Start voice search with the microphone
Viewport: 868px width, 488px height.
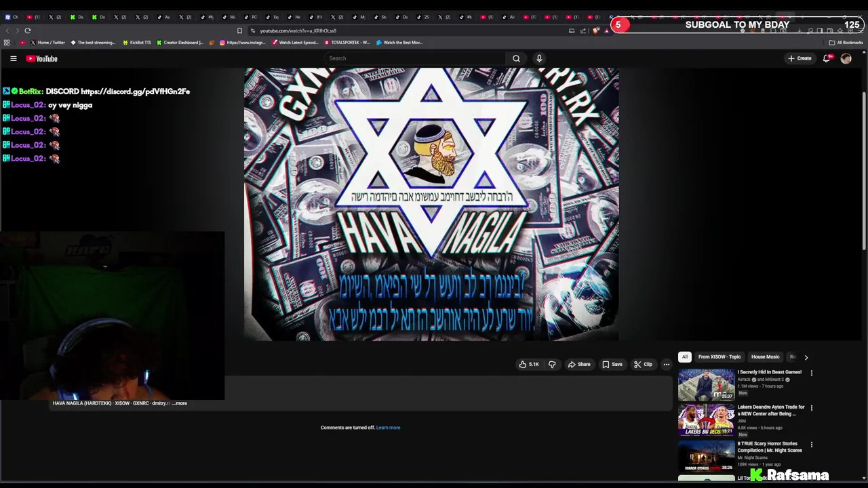point(539,58)
